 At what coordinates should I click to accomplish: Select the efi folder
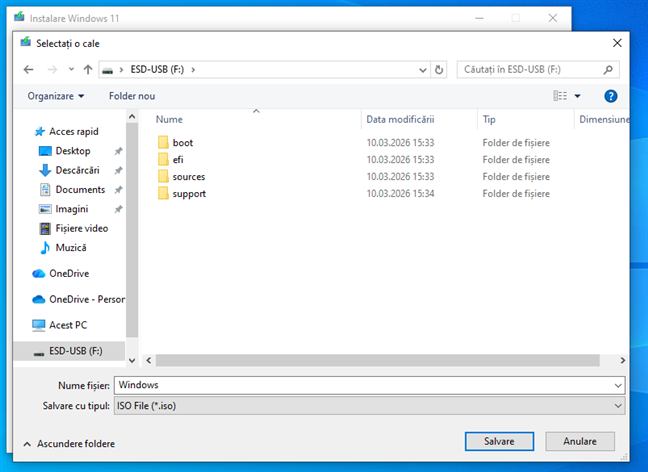(178, 160)
